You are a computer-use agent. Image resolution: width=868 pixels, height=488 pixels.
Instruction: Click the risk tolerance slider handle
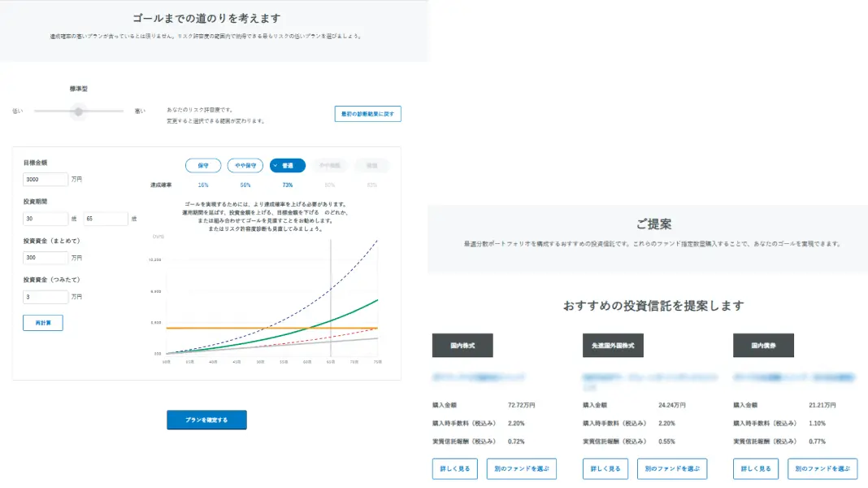coord(79,111)
